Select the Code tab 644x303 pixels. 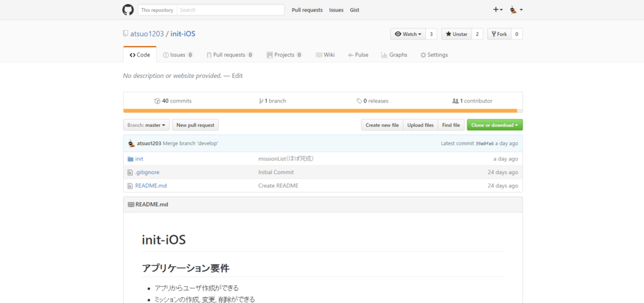pyautogui.click(x=140, y=55)
